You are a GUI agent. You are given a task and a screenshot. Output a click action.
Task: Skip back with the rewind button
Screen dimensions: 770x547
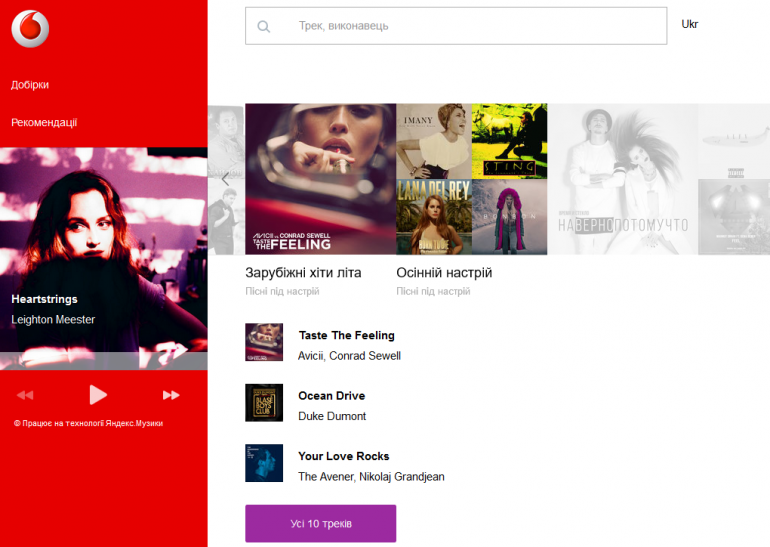pos(25,395)
